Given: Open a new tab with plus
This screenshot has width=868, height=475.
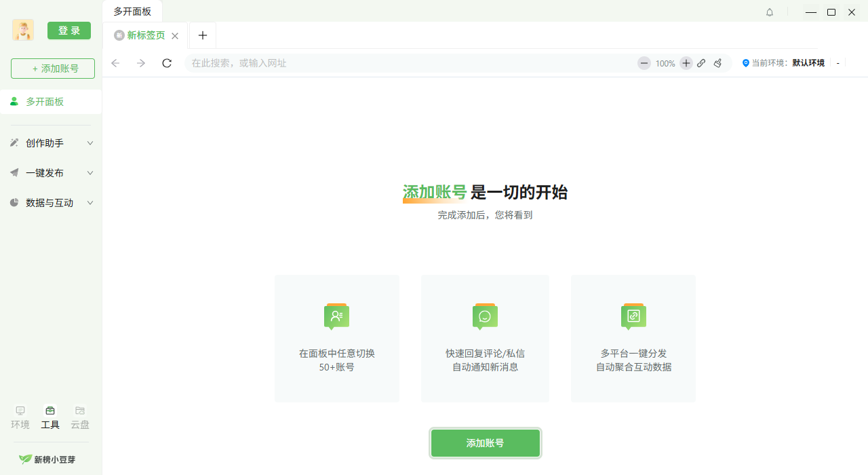Looking at the screenshot, I should click(203, 35).
